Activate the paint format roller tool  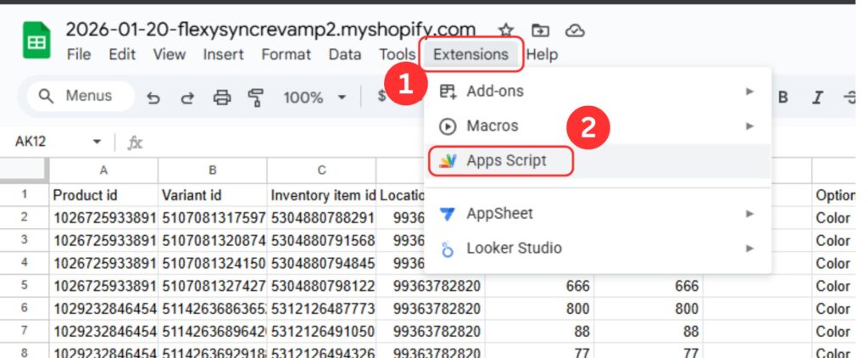click(255, 98)
